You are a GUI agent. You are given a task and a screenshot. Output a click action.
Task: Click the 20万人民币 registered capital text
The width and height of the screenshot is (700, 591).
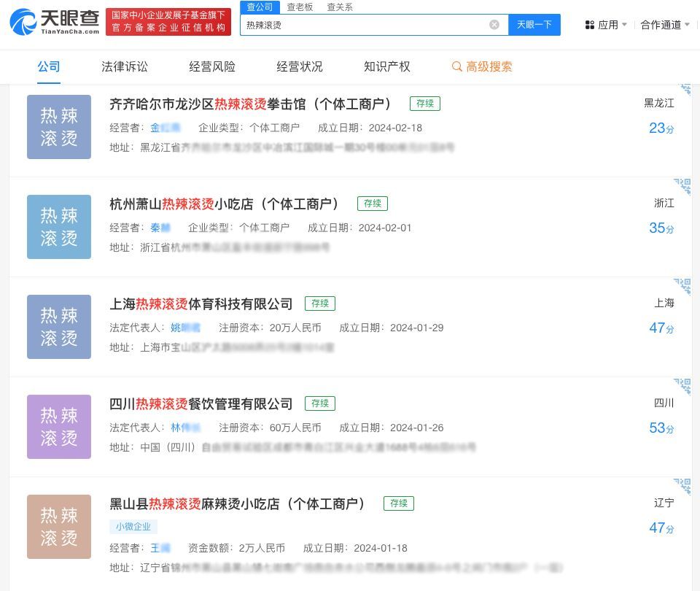295,328
